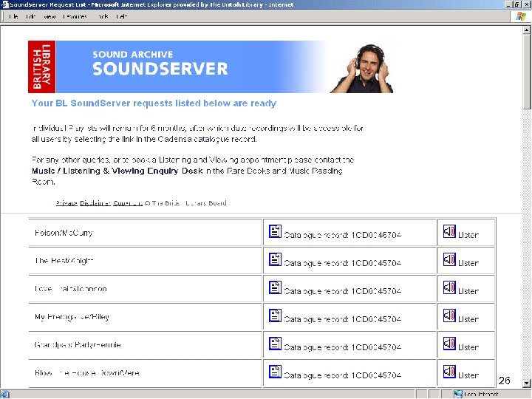
Task: Click the page icon in status bar
Action: pyautogui.click(x=4, y=395)
